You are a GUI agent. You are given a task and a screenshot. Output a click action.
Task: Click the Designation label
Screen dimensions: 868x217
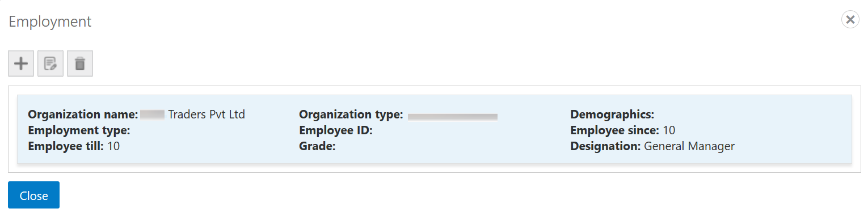(x=605, y=146)
